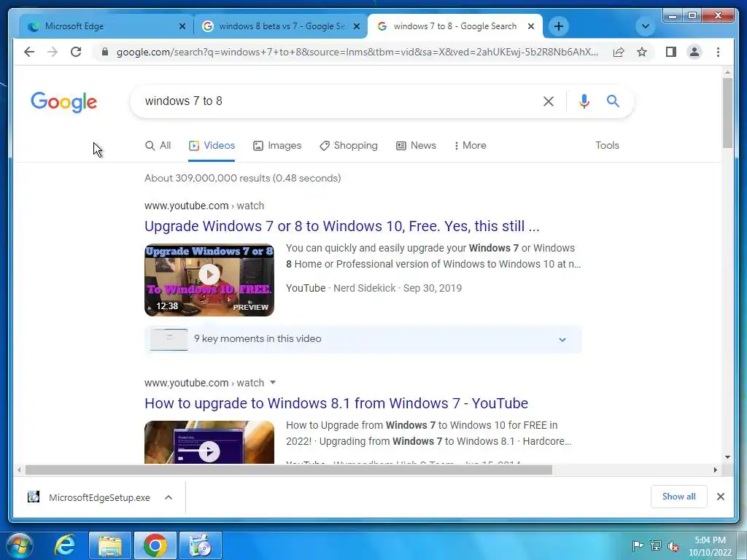Play the second video result thumbnail
747x560 pixels.
pyautogui.click(x=209, y=442)
